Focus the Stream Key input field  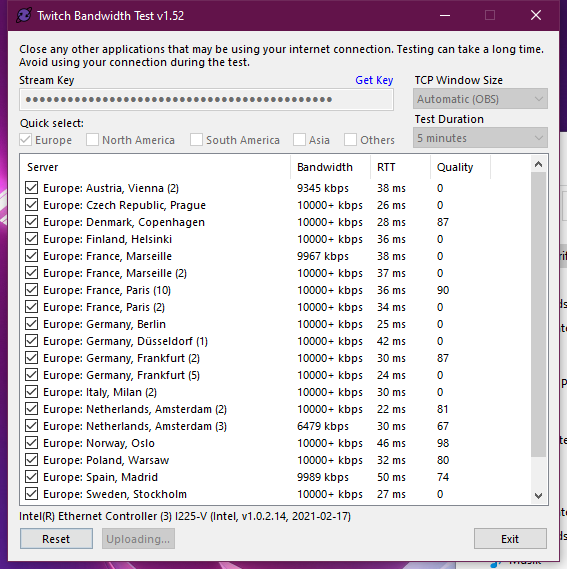click(x=206, y=99)
